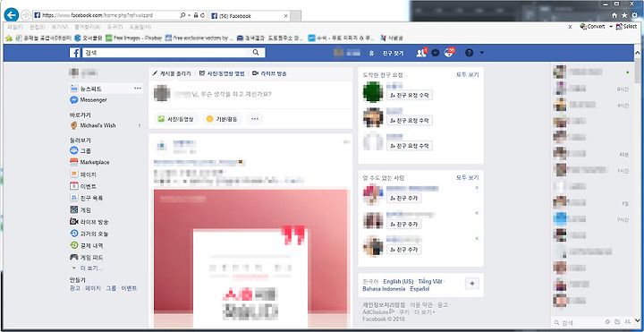Open the help question mark icon
The width and height of the screenshot is (644, 332).
469,53
